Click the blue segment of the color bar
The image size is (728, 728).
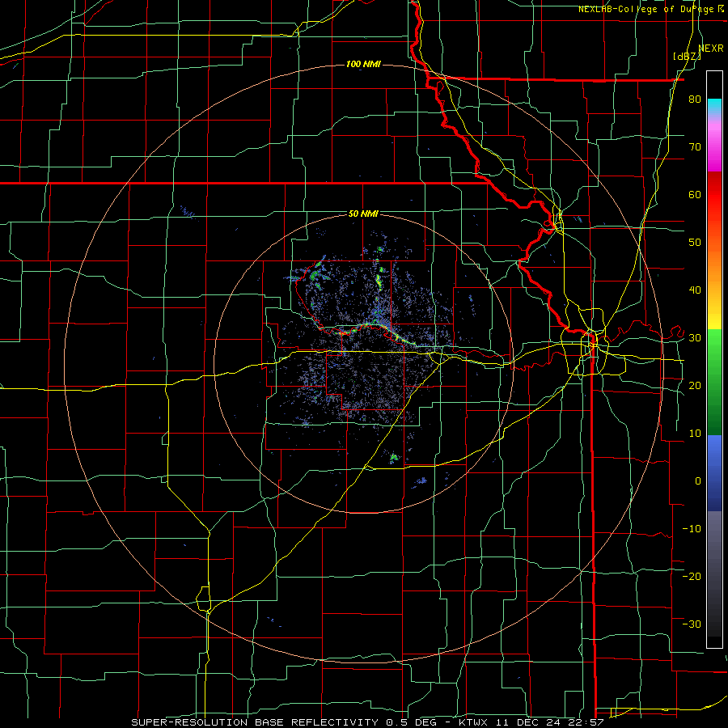coord(714,473)
